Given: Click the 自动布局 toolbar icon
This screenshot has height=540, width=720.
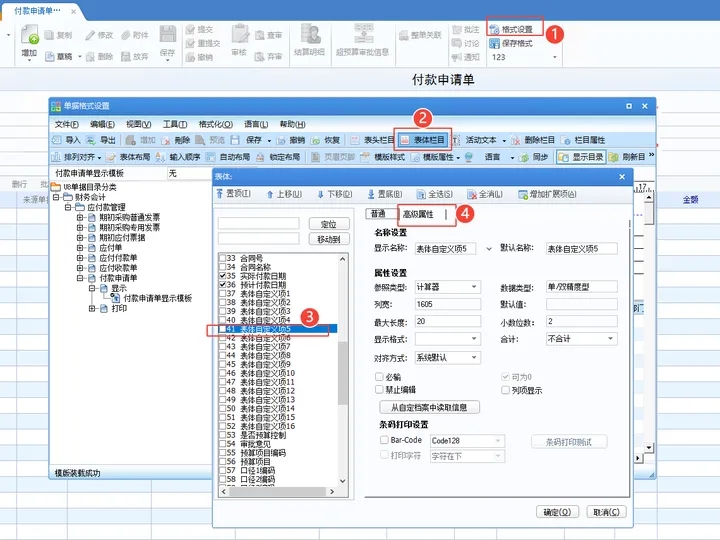Looking at the screenshot, I should 210,157.
